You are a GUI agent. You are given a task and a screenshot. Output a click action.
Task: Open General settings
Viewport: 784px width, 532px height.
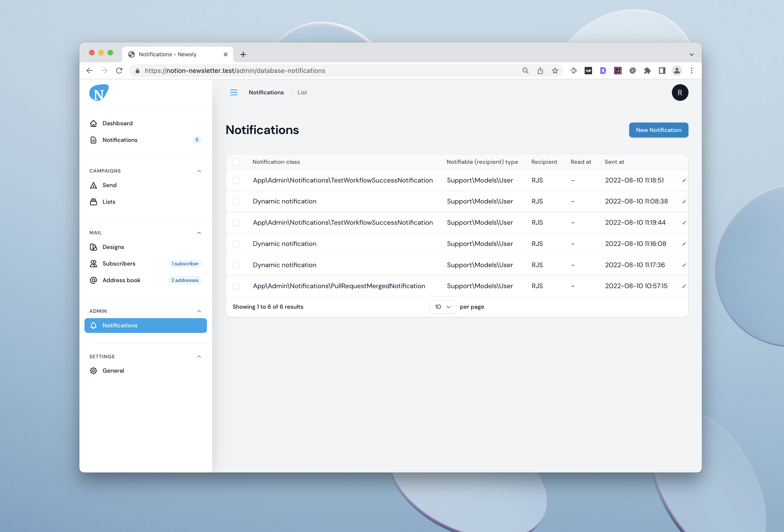(145, 371)
